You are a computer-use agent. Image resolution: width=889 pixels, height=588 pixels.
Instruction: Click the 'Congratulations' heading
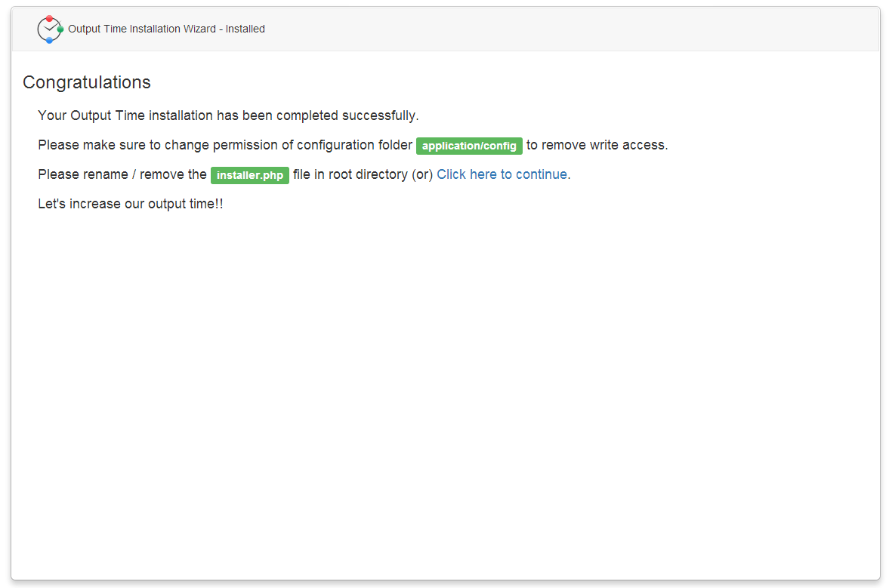87,83
